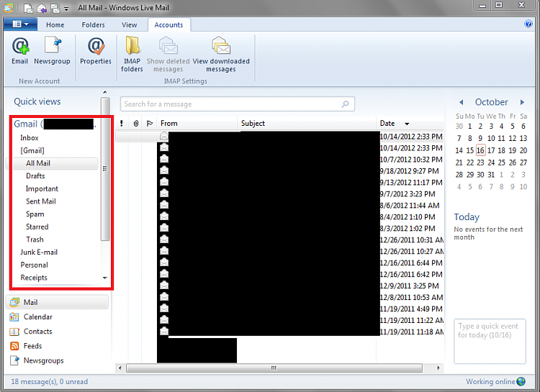Select October 16 in calendar
This screenshot has width=540, height=392.
point(480,150)
